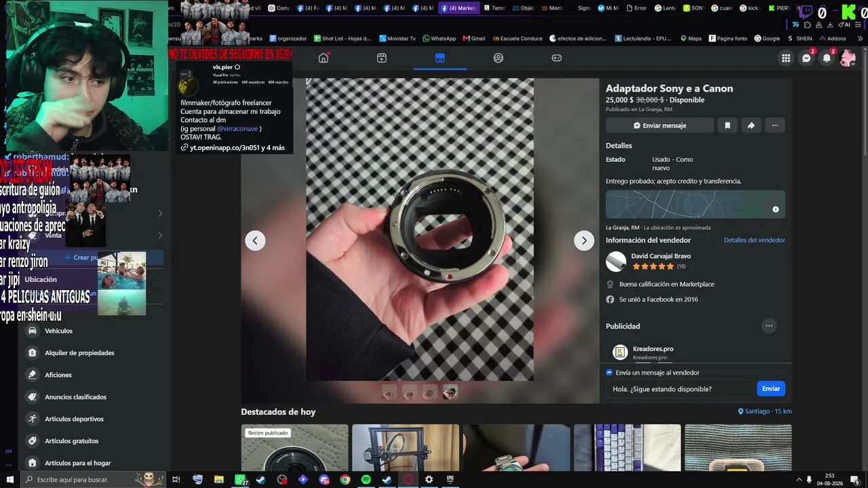
Task: Save listing with bookmark icon
Action: point(728,125)
